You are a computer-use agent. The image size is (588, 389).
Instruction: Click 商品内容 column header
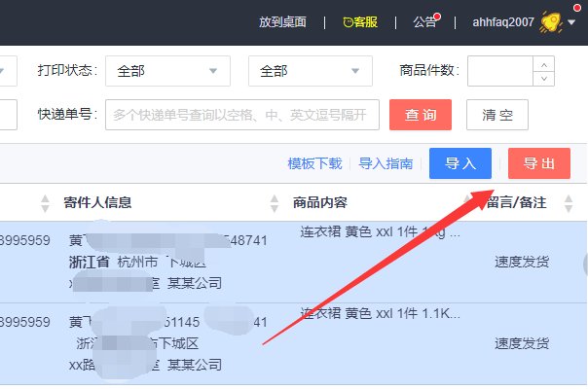point(320,202)
